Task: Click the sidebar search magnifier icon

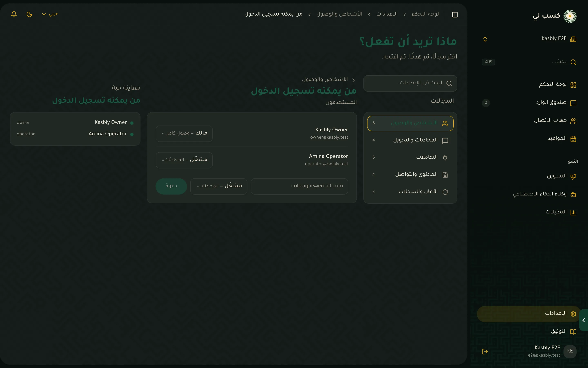Action: (573, 62)
